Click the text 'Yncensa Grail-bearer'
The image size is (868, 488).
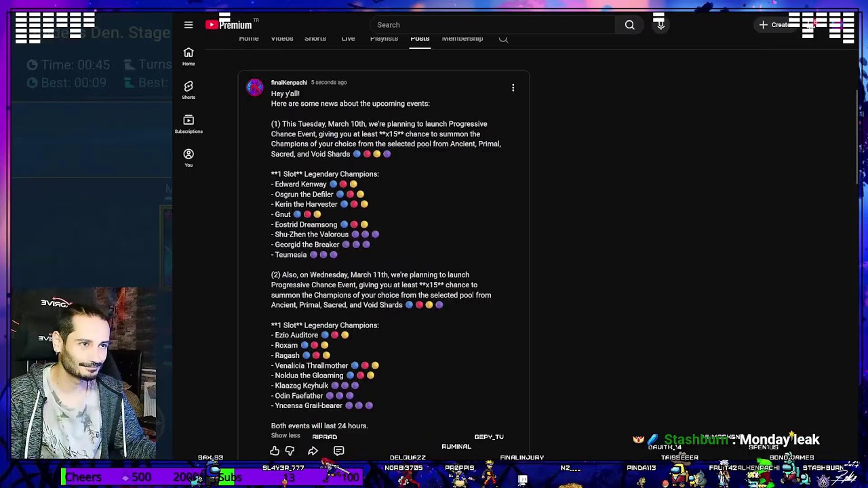click(309, 405)
